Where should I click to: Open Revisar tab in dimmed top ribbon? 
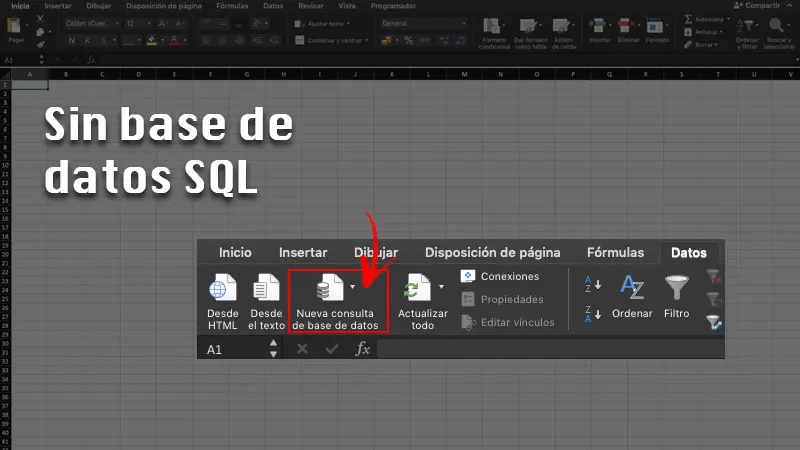pos(311,6)
